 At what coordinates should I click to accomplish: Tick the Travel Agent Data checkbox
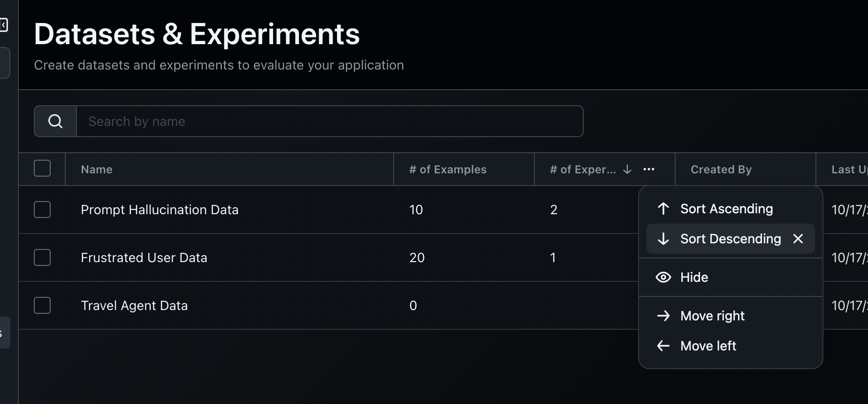tap(42, 305)
